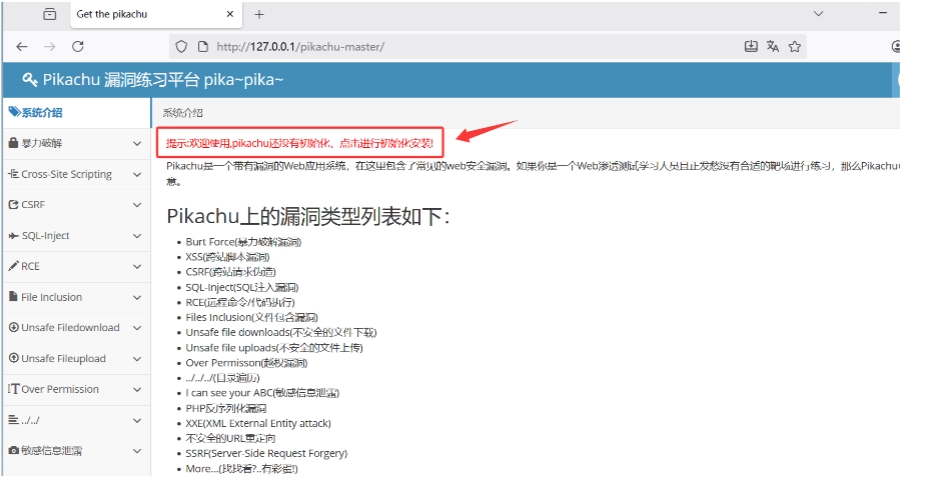Screen dimensions: 926x483
Task: Expand the ../../ menu chevron
Action: coord(137,420)
